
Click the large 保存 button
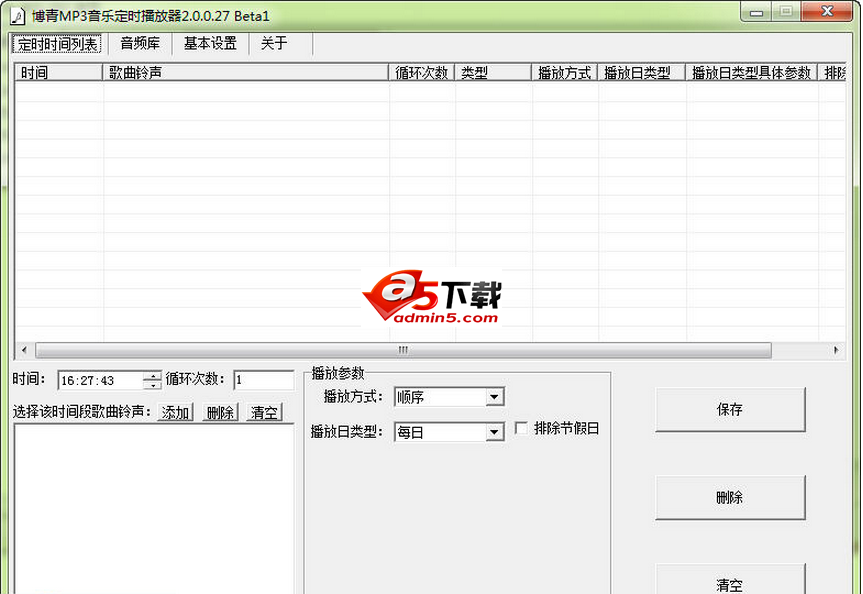click(730, 409)
